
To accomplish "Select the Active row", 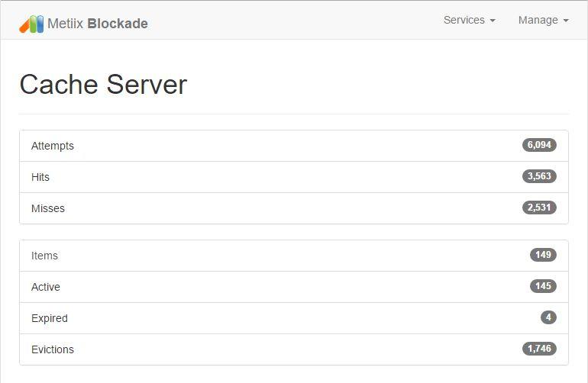I will click(x=294, y=287).
